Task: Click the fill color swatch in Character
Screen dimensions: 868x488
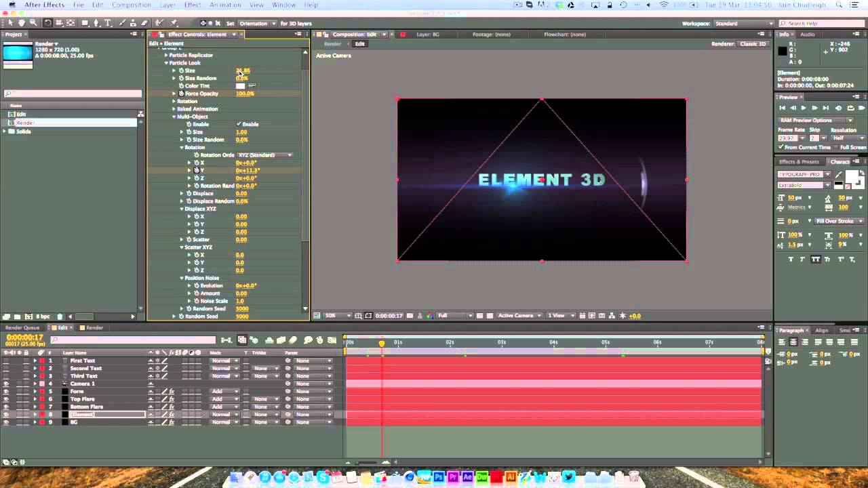Action: pos(853,176)
